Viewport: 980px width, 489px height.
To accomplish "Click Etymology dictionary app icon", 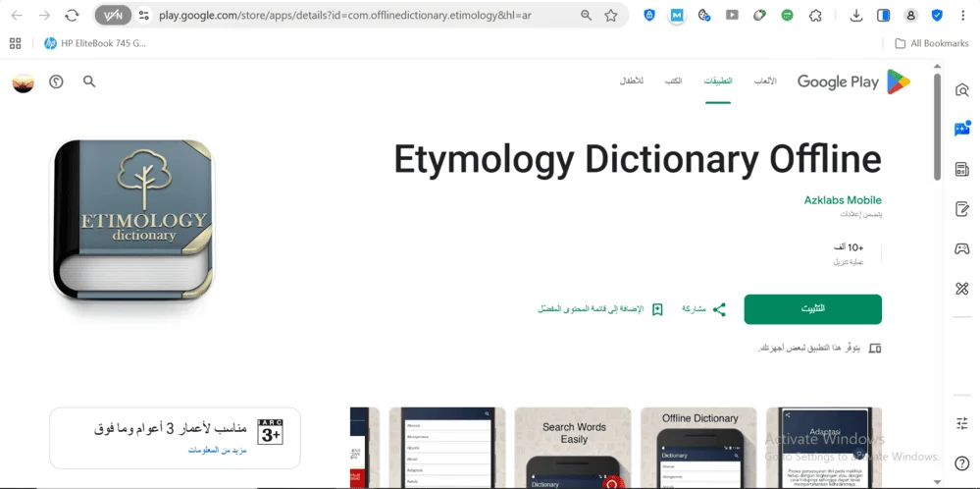I will pyautogui.click(x=131, y=219).
